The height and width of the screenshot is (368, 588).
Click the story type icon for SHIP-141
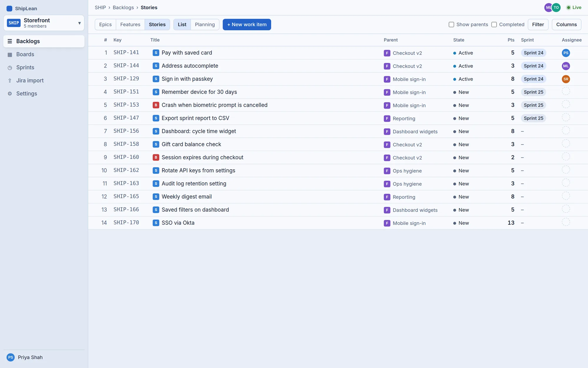pos(156,53)
